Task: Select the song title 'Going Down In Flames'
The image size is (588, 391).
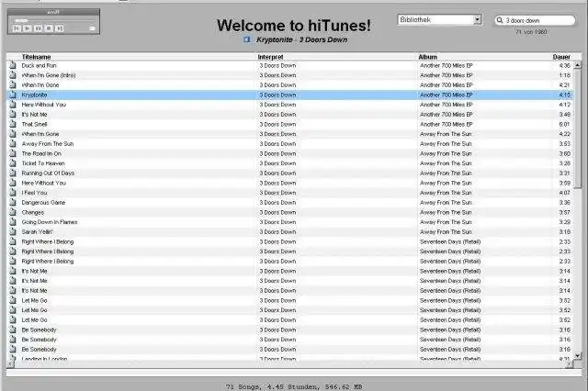Action: pyautogui.click(x=49, y=222)
